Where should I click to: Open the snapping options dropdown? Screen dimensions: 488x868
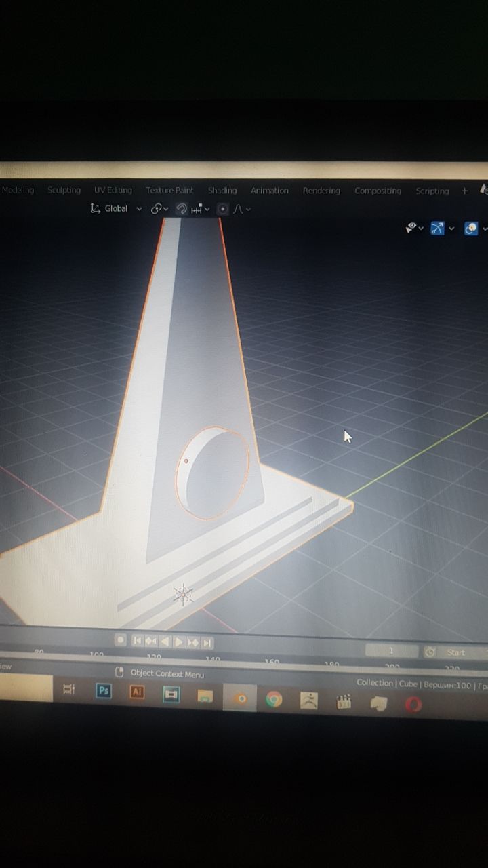pos(201,210)
